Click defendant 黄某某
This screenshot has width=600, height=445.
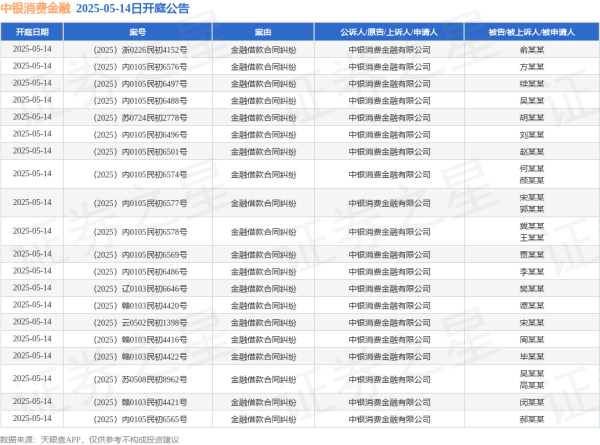[x=532, y=226]
